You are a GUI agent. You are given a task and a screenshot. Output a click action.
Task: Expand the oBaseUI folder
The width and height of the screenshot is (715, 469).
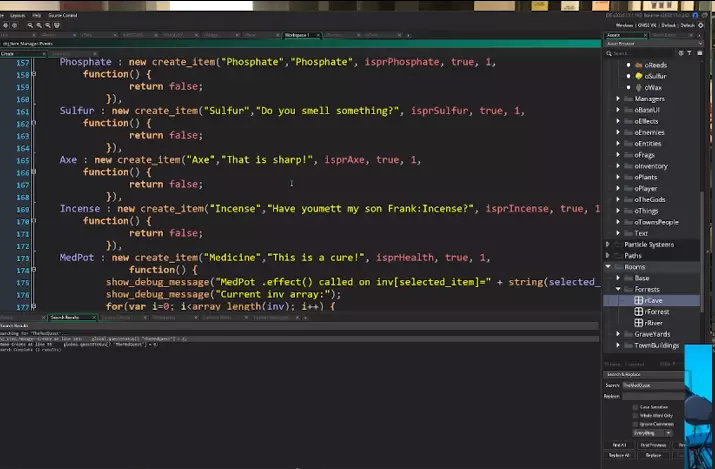pyautogui.click(x=618, y=110)
